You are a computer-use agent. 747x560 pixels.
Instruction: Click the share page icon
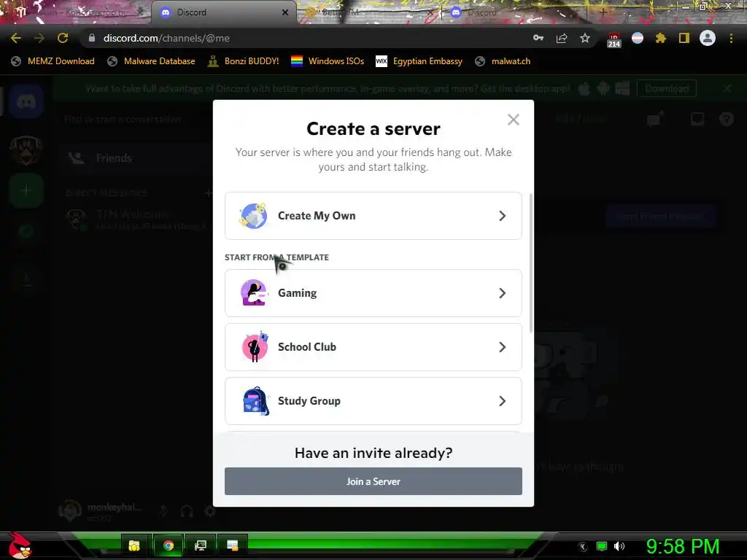coord(562,38)
